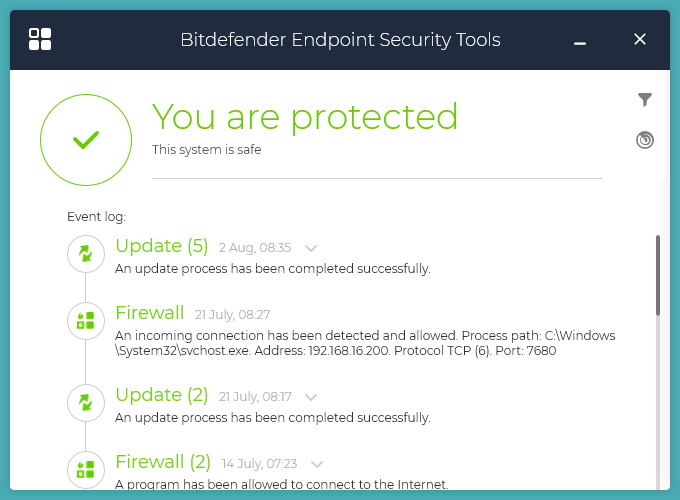Open the scan actions radar icon
Screen dimensions: 680x500
[x=645, y=140]
